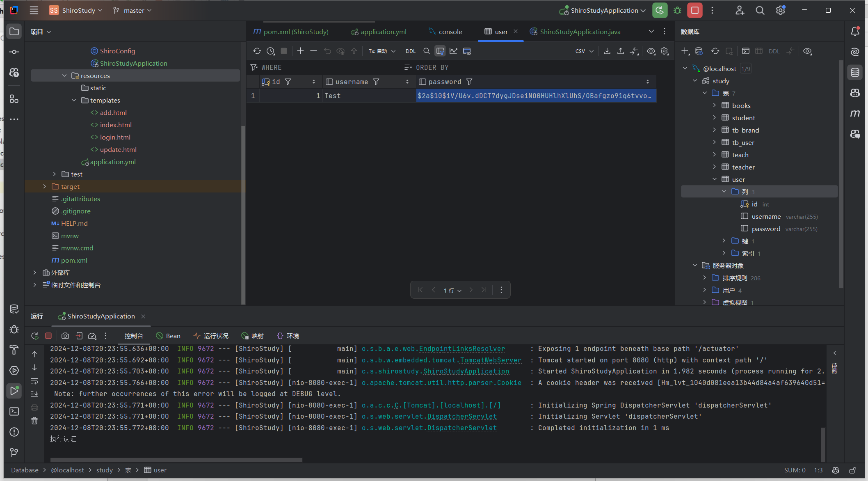The height and width of the screenshot is (481, 868).
Task: Stop the running application with red button
Action: click(x=695, y=10)
